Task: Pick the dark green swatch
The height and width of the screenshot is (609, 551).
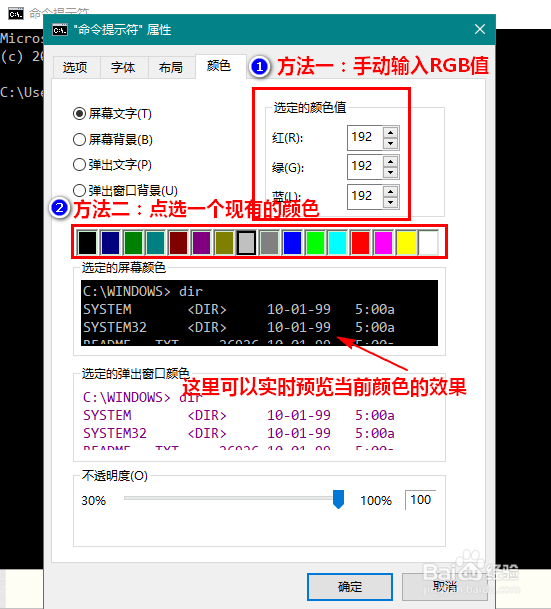Action: point(133,242)
